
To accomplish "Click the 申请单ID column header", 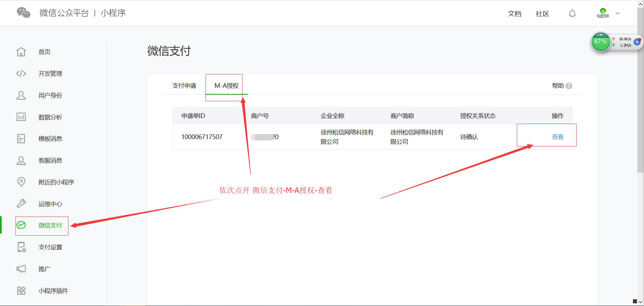I will (193, 116).
